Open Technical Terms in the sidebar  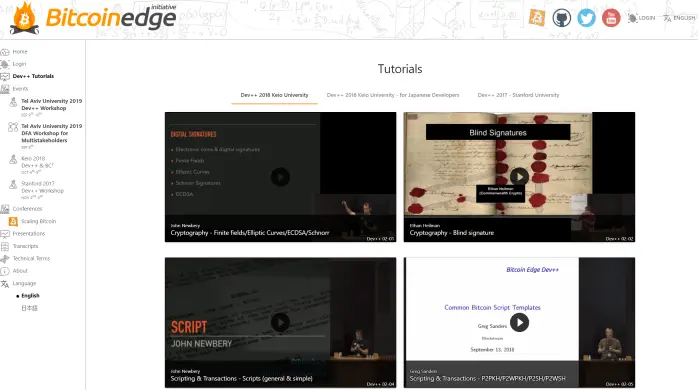tap(31, 258)
